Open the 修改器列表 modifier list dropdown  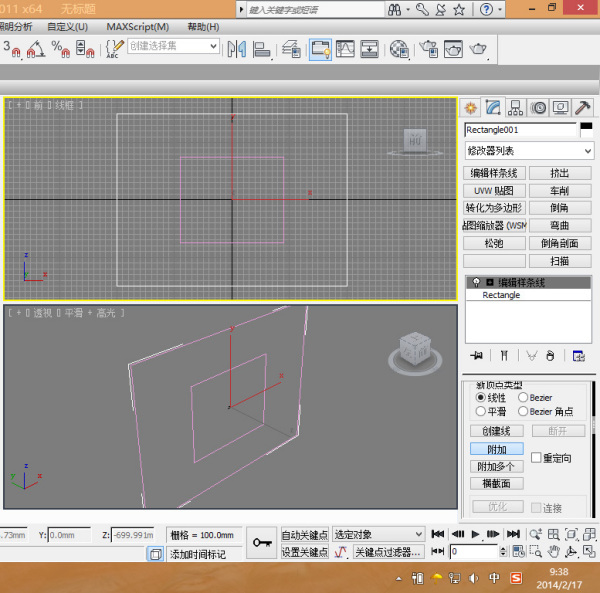(530, 151)
